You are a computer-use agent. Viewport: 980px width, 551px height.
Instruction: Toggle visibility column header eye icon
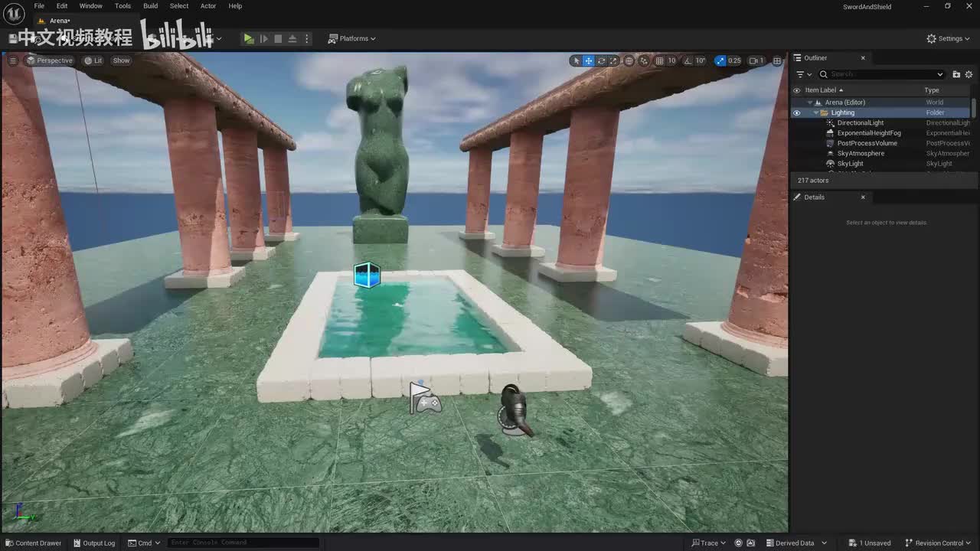796,90
